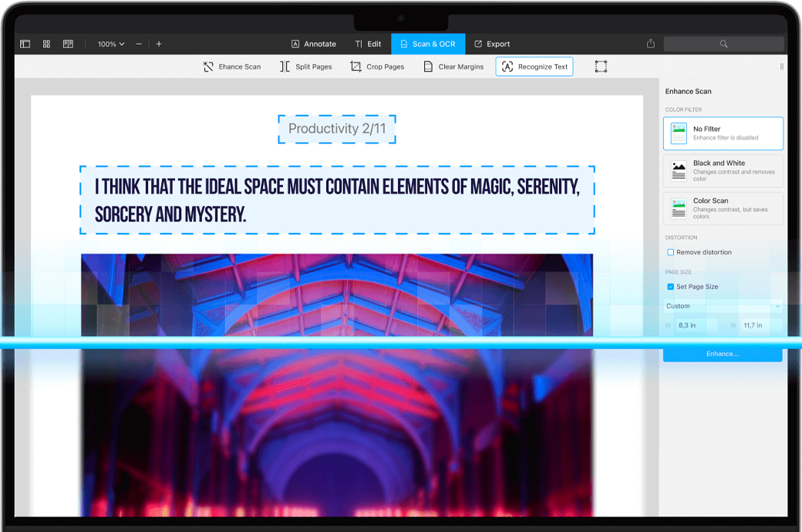
Task: Click the search field in toolbar
Action: point(723,44)
